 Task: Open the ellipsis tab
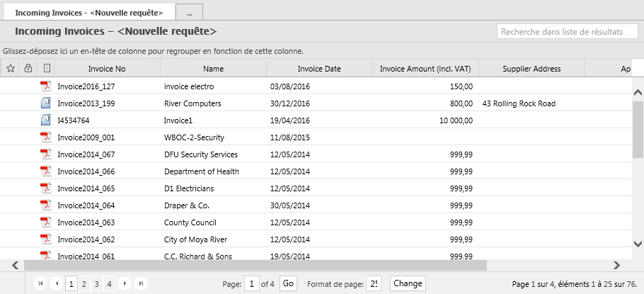pos(189,13)
